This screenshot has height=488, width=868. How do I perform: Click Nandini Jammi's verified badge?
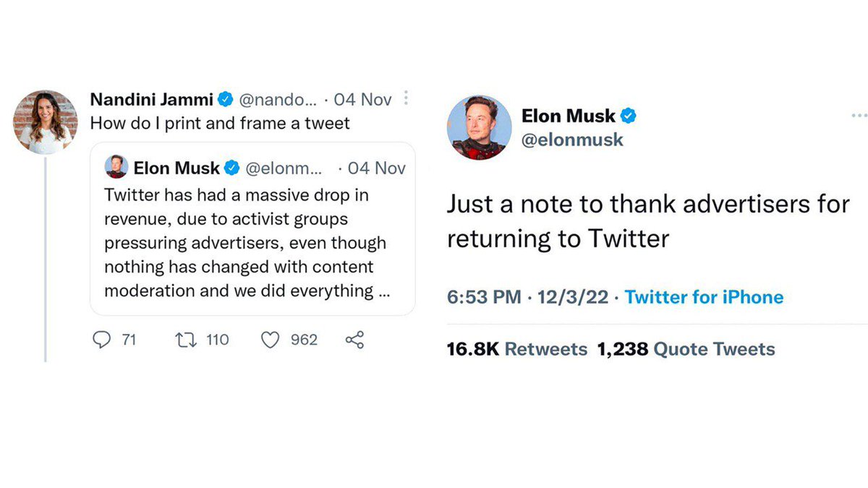click(x=225, y=98)
